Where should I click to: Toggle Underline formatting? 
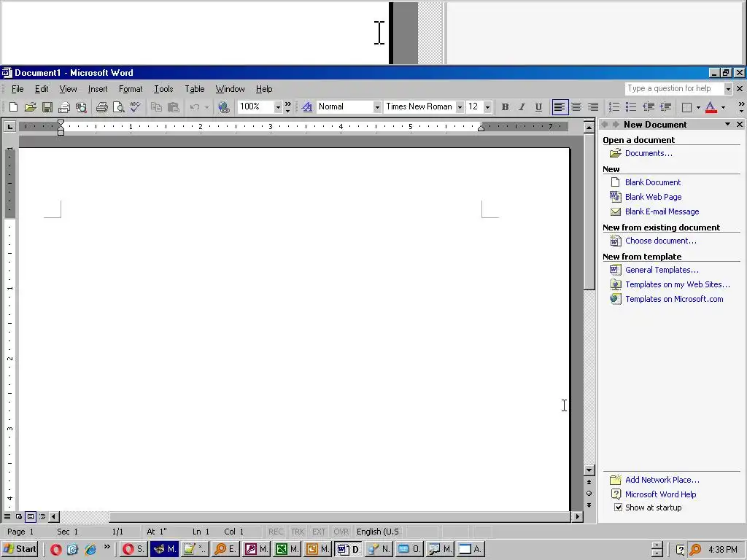[x=538, y=107]
